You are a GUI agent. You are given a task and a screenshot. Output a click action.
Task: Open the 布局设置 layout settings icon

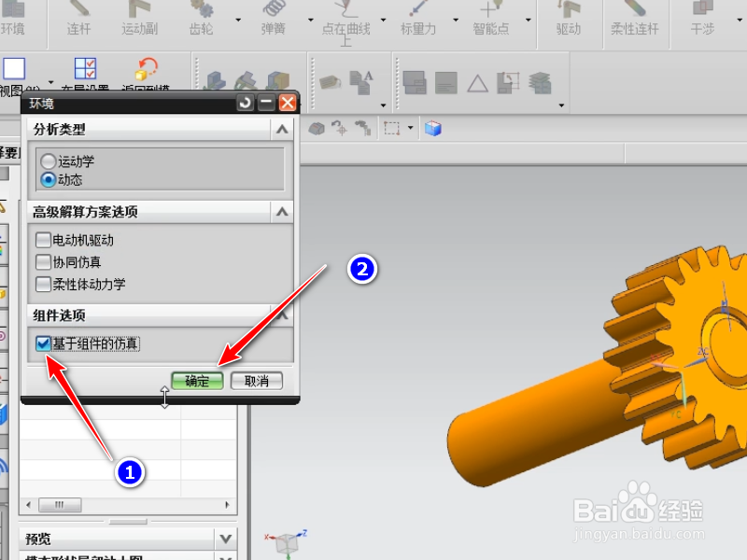[x=85, y=68]
